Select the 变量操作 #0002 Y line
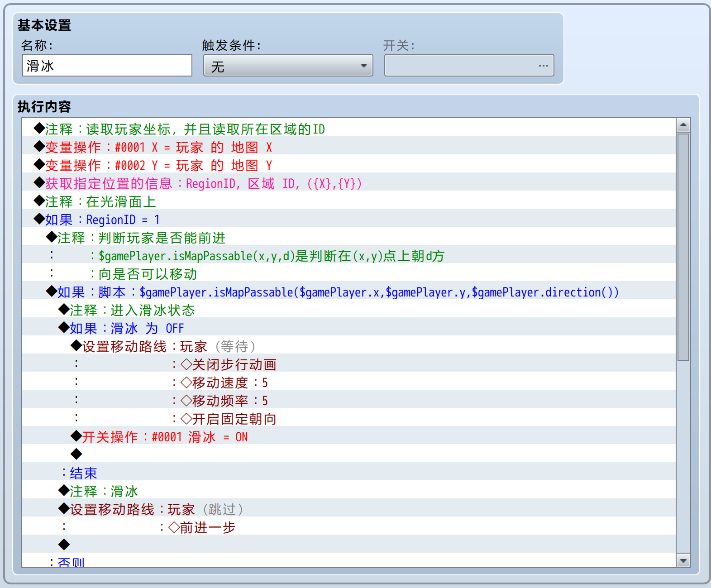This screenshot has width=711, height=588. pyautogui.click(x=348, y=164)
